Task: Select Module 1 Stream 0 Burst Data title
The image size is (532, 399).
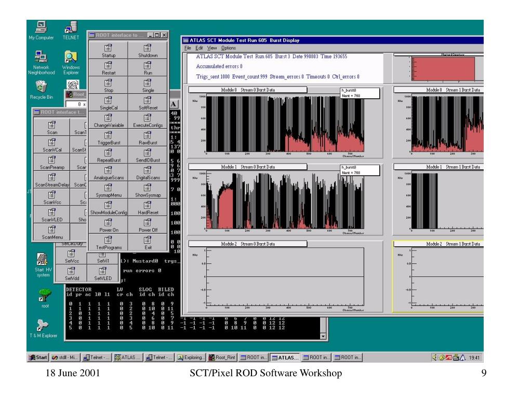Action: click(248, 167)
